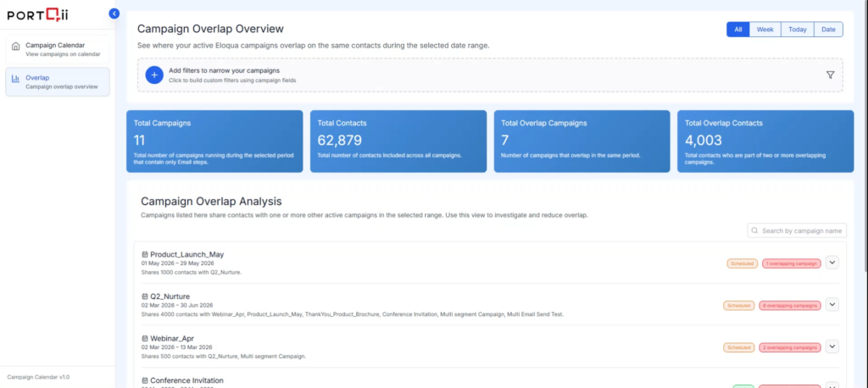Click the calendar icon next to Webinar_Apr
Image resolution: width=868 pixels, height=388 pixels.
point(145,338)
